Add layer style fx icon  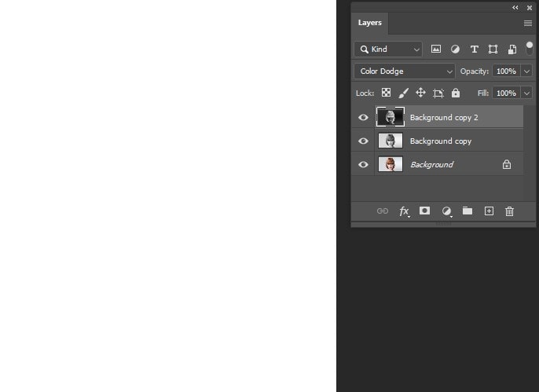[404, 211]
